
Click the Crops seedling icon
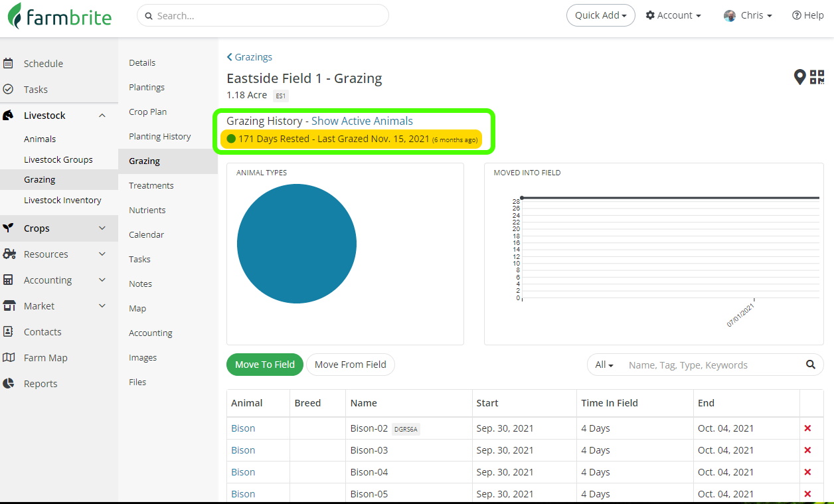click(x=8, y=228)
